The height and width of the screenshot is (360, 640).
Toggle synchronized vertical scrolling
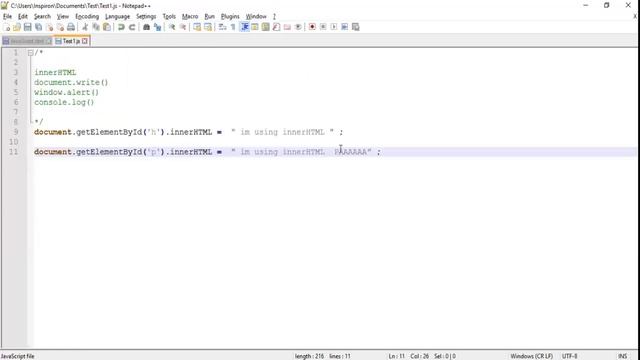[x=197, y=27]
